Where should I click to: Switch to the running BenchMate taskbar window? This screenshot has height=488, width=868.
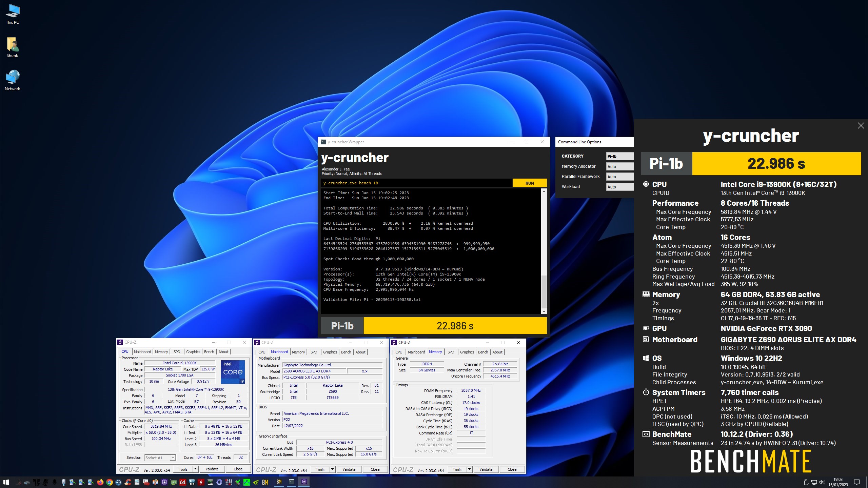pos(279,482)
